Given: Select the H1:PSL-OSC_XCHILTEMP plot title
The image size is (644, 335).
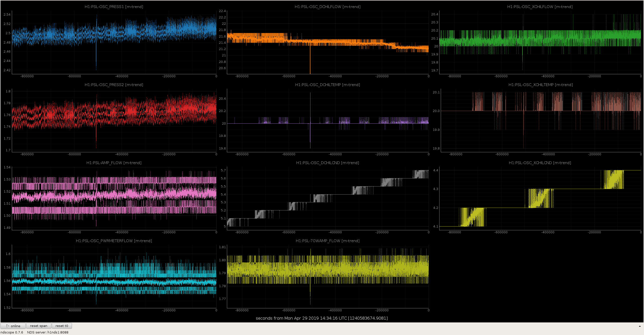Looking at the screenshot, I should [x=541, y=85].
